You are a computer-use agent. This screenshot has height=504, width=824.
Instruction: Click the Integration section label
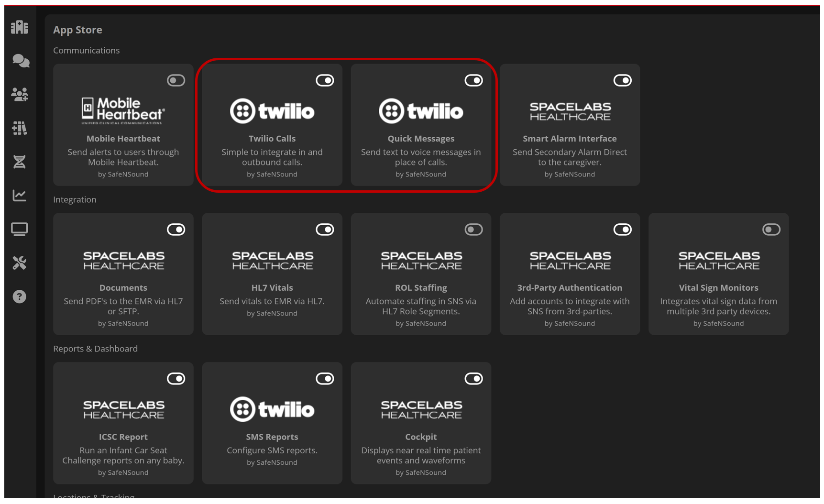pos(75,200)
